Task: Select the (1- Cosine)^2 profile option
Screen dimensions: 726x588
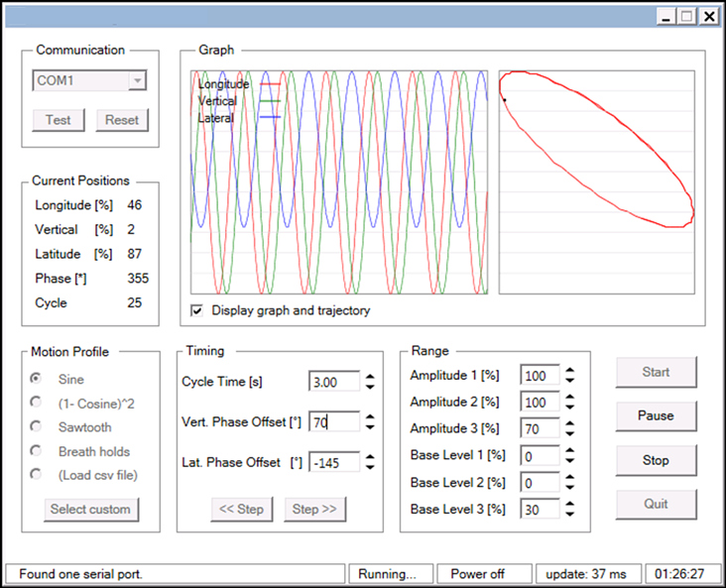Action: [37, 403]
